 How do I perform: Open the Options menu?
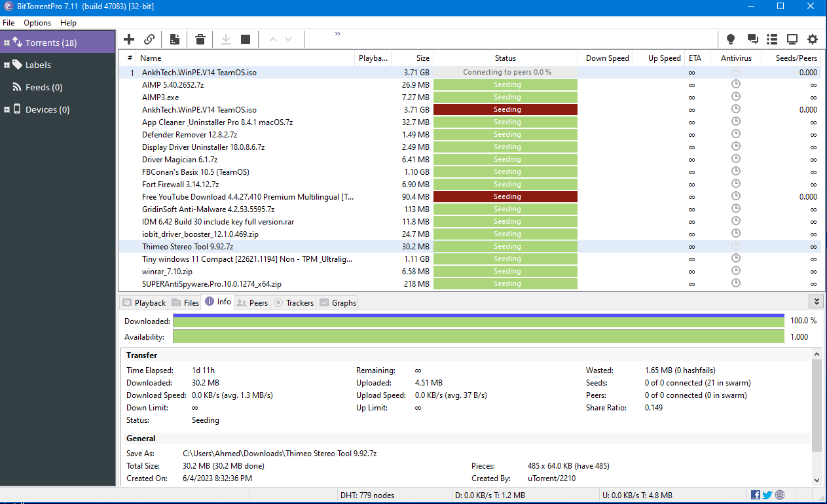37,23
